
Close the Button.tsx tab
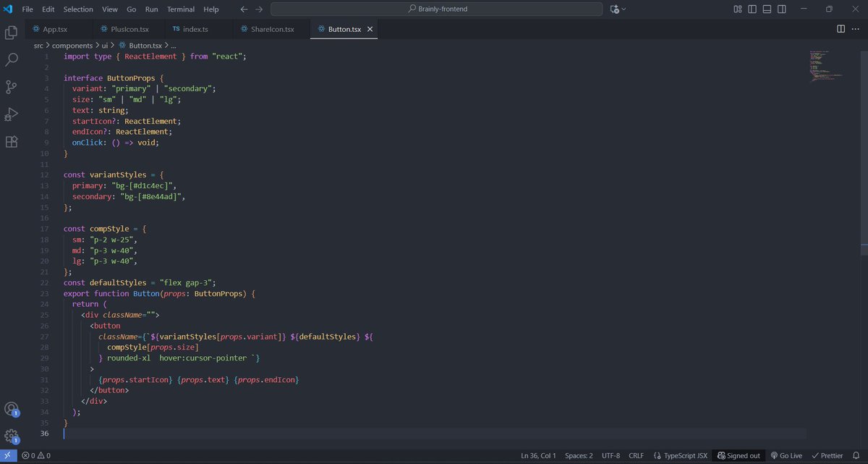pyautogui.click(x=370, y=29)
